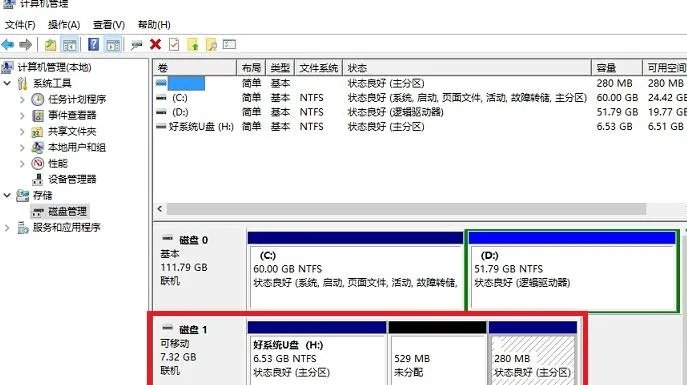The width and height of the screenshot is (687, 385).
Task: Click the 任务计划程序 clock icon
Action: click(38, 99)
